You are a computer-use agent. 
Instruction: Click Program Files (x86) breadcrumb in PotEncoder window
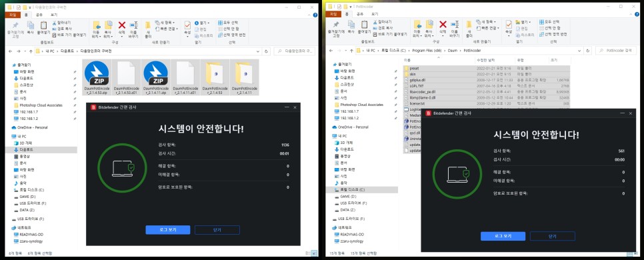tap(426, 51)
